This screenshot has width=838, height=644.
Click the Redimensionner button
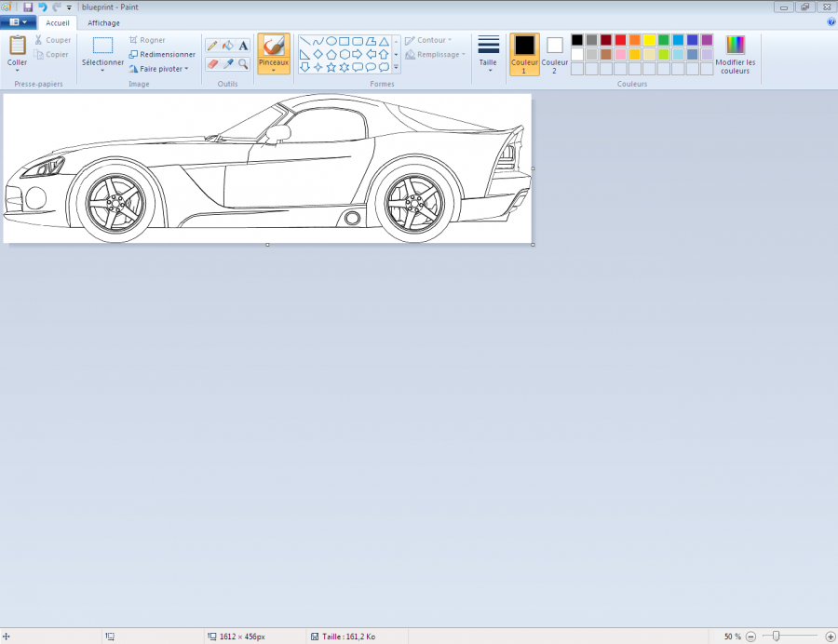pos(163,54)
